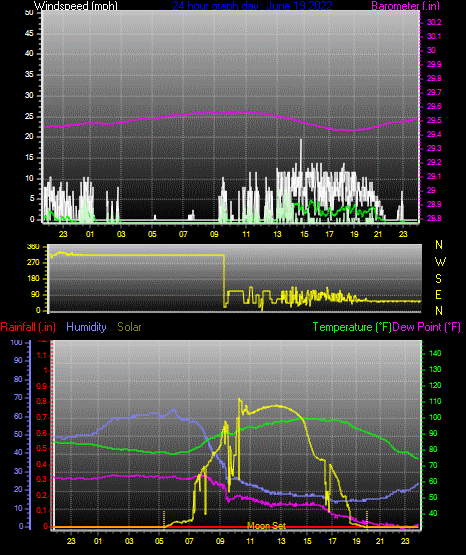Click the 0.5 rainfall axis value
The width and height of the screenshot is (466, 555).
coord(41,449)
